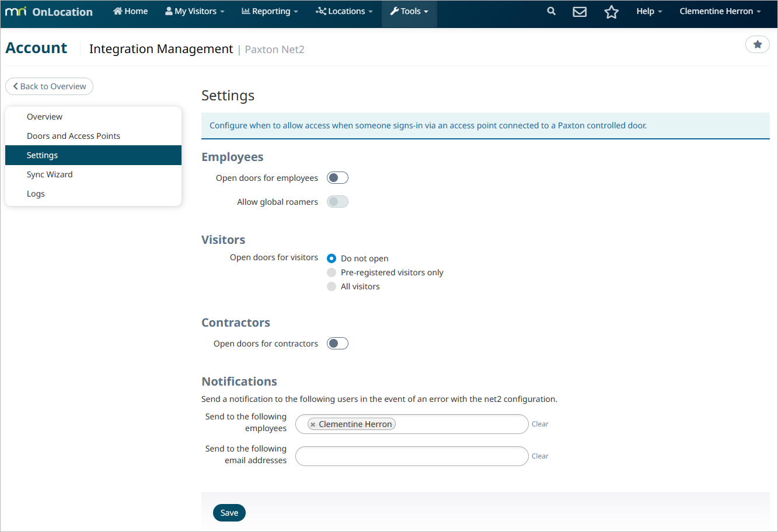
Task: Open the Clementine Herron user menu
Action: click(720, 11)
